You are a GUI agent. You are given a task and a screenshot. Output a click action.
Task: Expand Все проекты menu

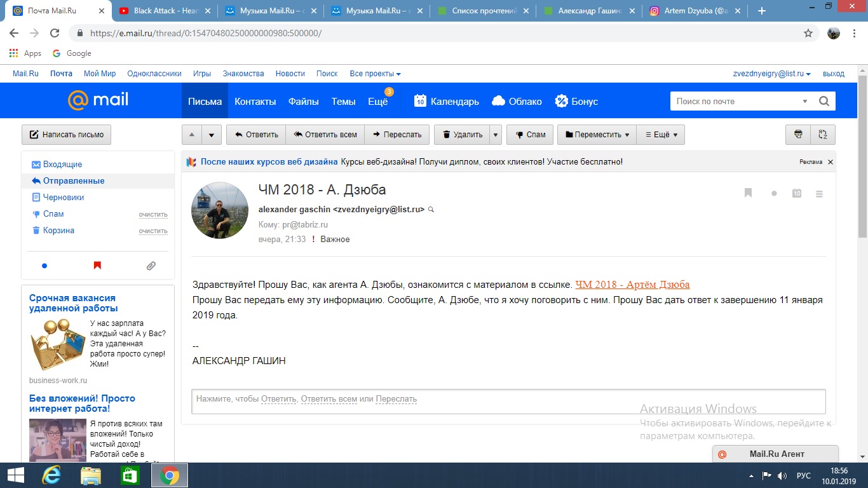point(375,74)
